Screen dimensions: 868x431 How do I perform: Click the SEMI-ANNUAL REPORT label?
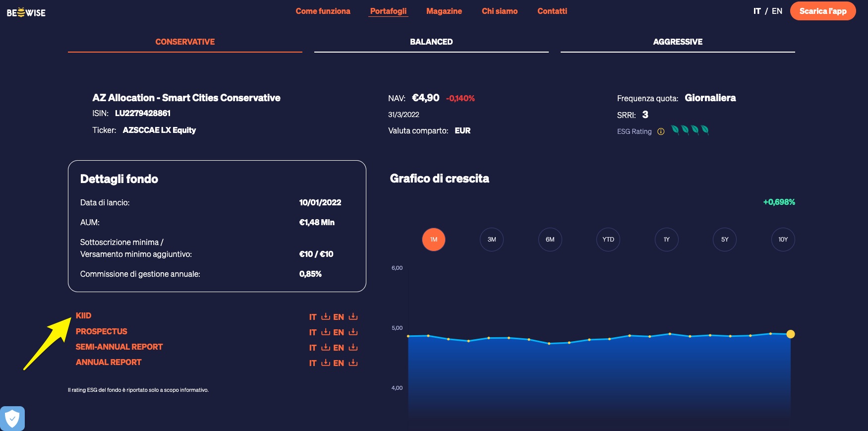coord(119,347)
